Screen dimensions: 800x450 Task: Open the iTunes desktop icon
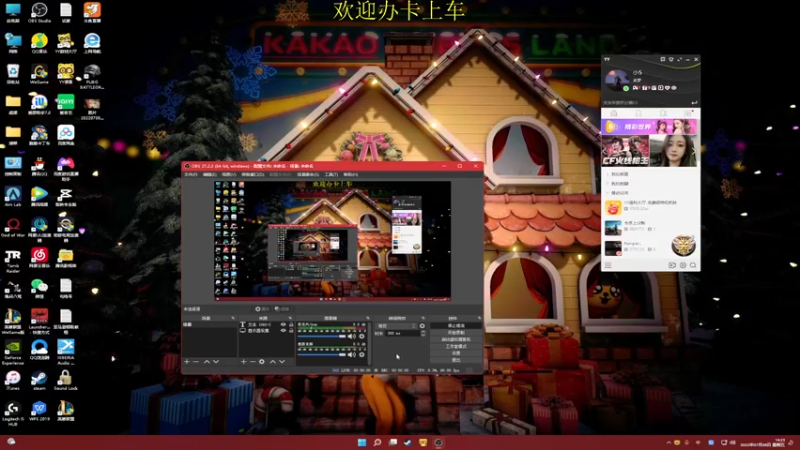pyautogui.click(x=13, y=380)
